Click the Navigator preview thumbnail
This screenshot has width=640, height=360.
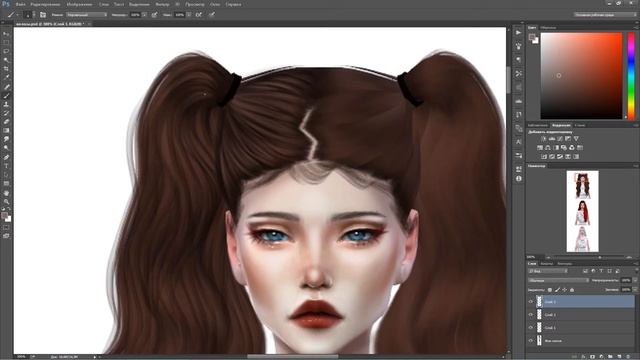pyautogui.click(x=582, y=211)
